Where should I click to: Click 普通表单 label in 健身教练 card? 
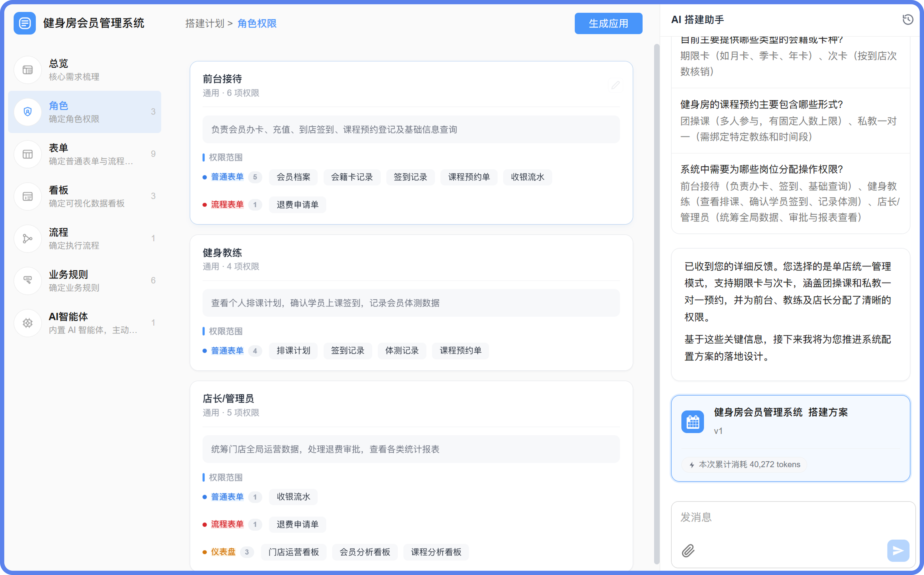click(227, 351)
